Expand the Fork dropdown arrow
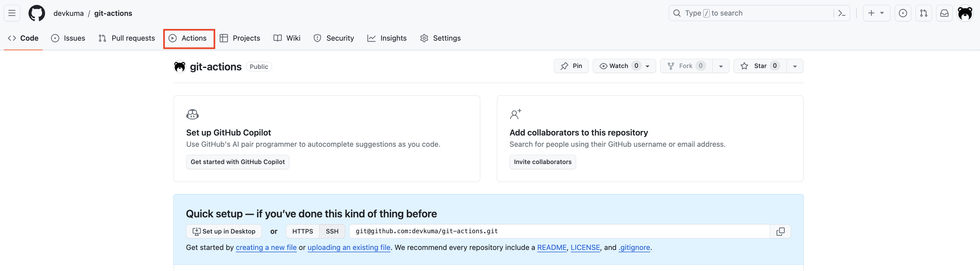 [x=721, y=66]
